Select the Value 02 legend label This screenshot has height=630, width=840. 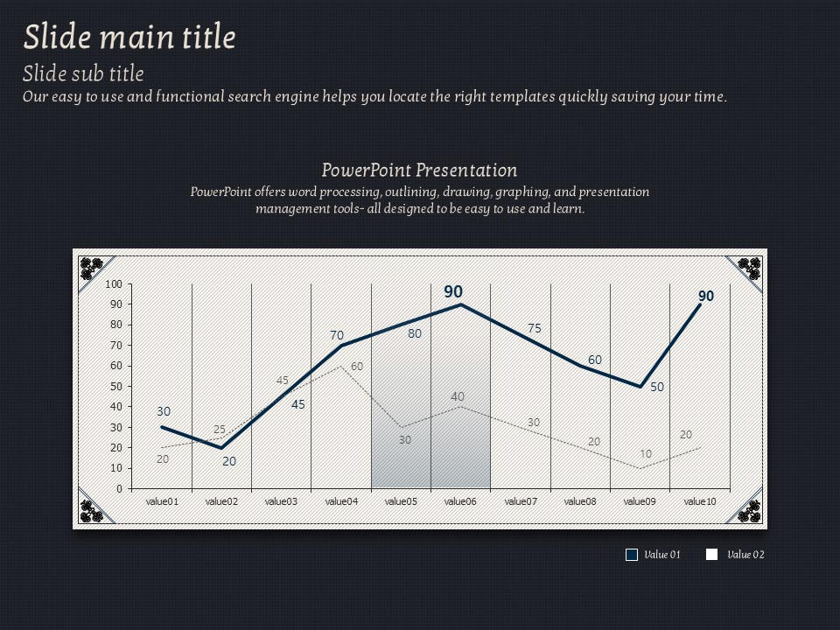pyautogui.click(x=745, y=555)
